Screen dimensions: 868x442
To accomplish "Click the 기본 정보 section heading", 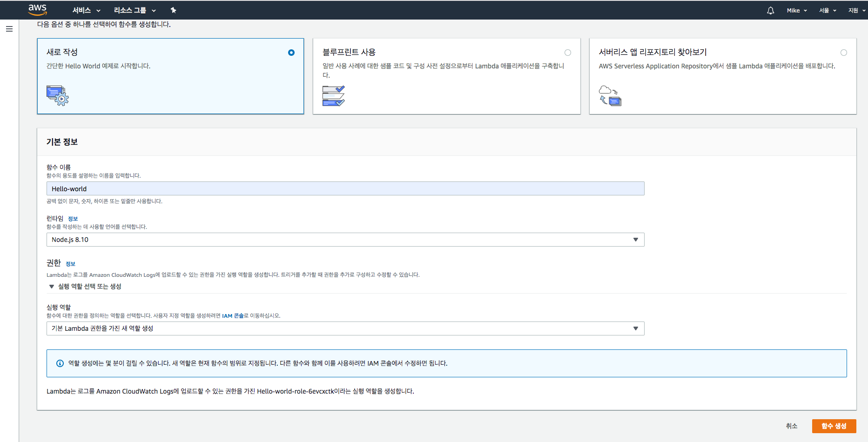I will [62, 142].
